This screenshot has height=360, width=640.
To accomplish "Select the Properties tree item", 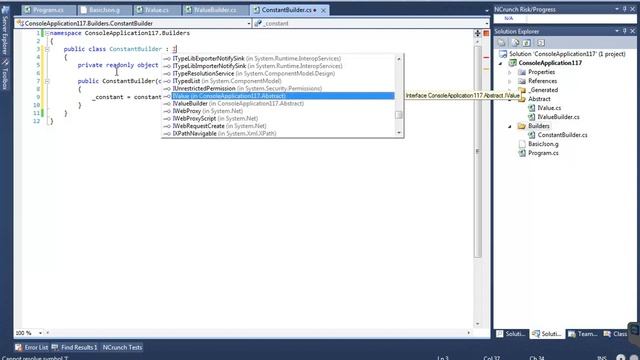I will [x=541, y=72].
